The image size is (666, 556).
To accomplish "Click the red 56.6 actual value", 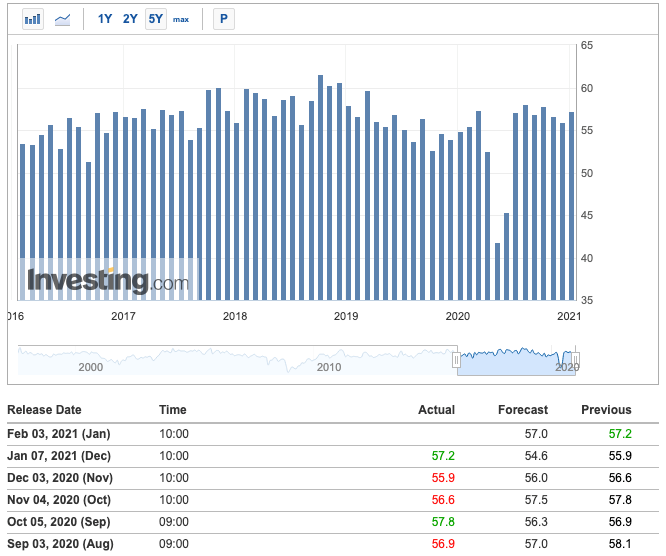I will [443, 500].
